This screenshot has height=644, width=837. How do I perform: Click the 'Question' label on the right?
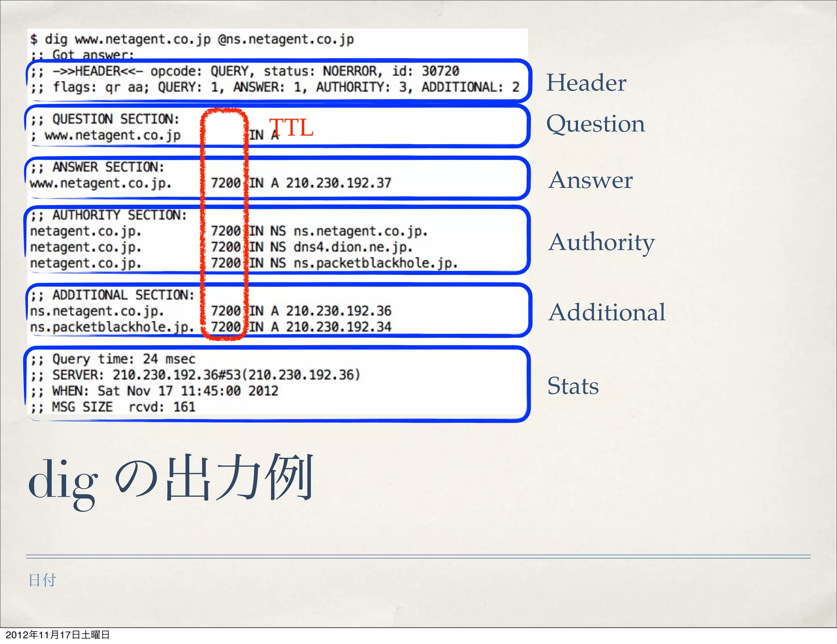[x=595, y=124]
